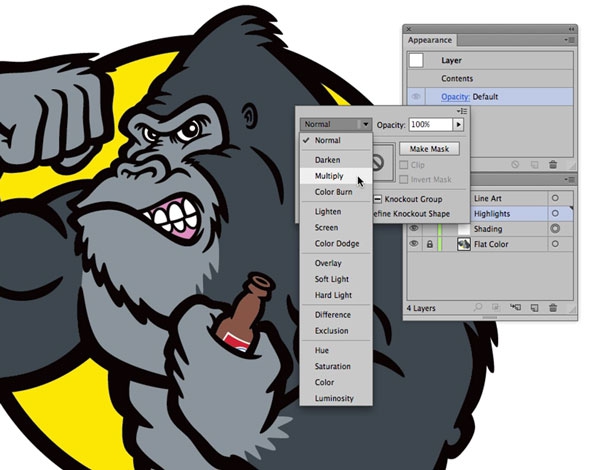Click the Shading layer target circle
Image resolution: width=600 pixels, height=470 pixels.
(554, 228)
